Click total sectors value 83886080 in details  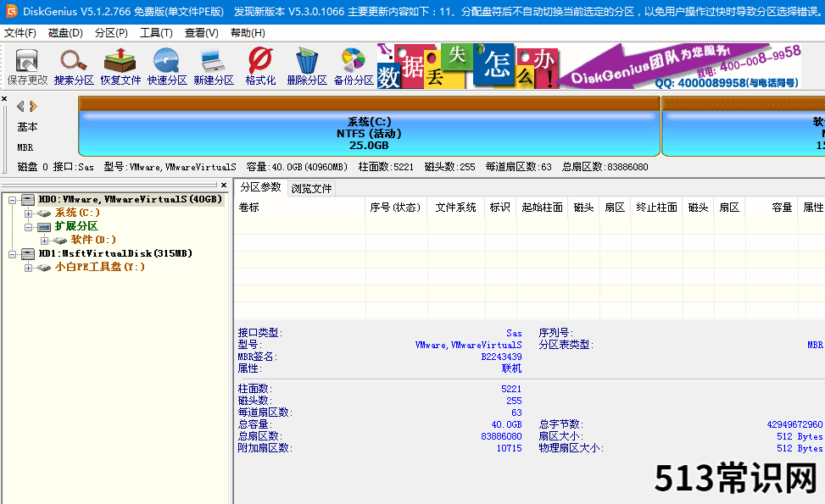tap(501, 437)
